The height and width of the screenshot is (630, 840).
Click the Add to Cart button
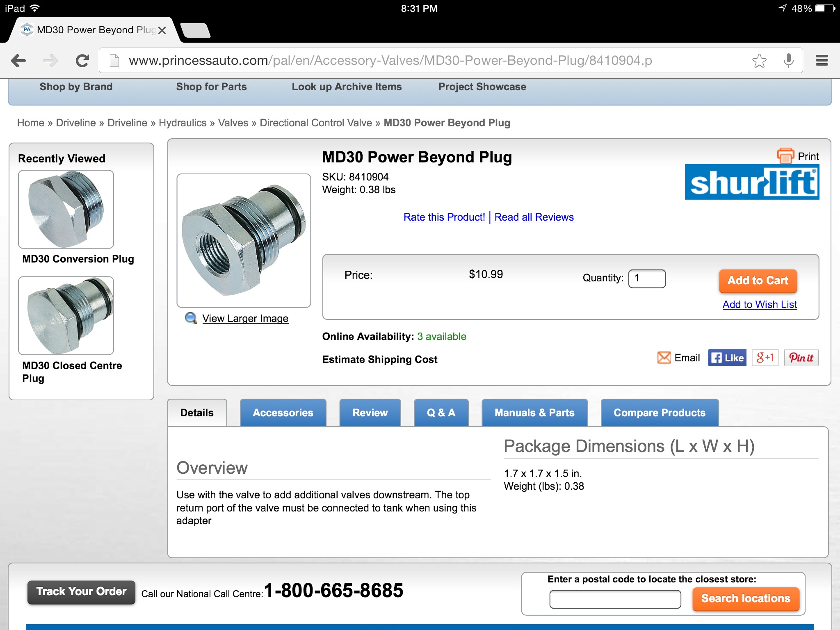coord(758,281)
